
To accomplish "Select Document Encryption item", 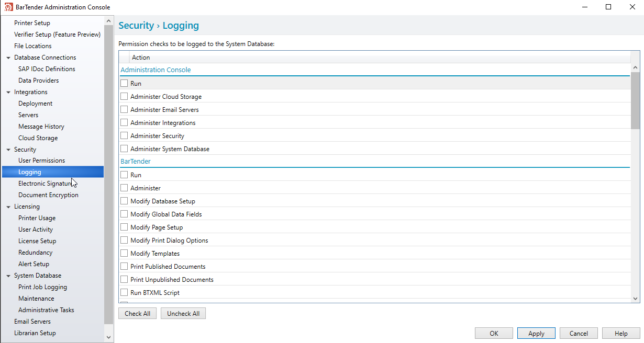I will coord(48,195).
